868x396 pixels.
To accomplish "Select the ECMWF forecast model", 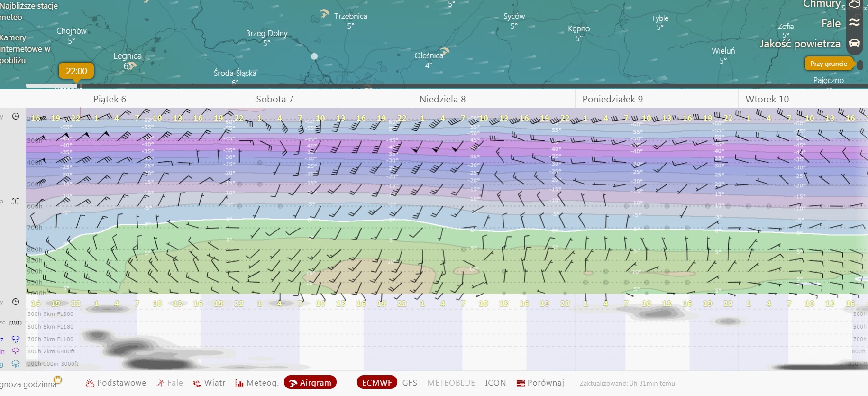I will click(377, 383).
